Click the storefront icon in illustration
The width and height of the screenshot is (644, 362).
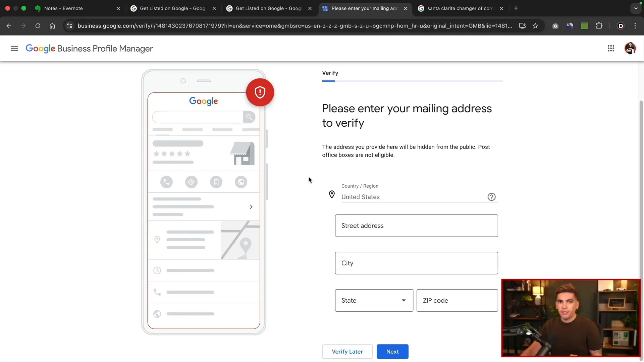[x=243, y=153]
